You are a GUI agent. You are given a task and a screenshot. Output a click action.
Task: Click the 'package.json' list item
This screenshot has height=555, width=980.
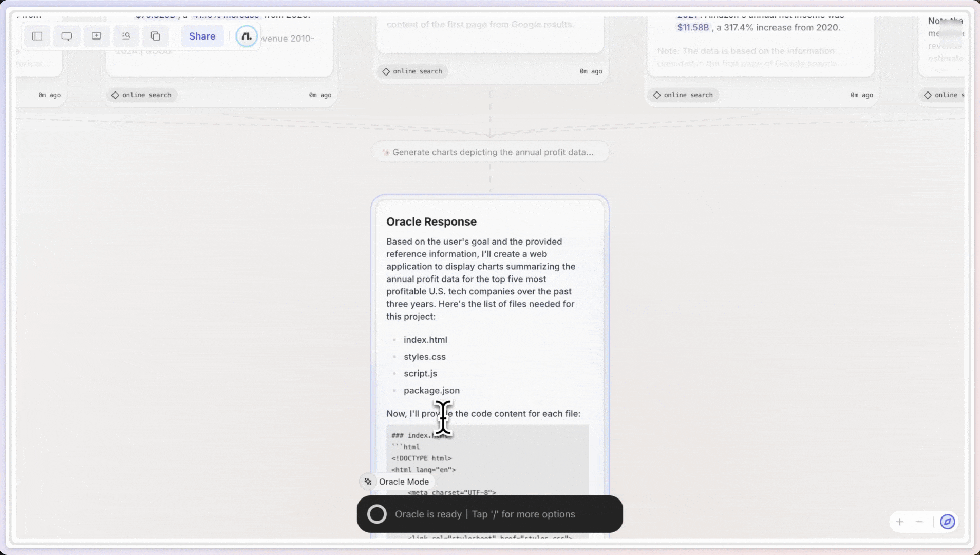[431, 391]
